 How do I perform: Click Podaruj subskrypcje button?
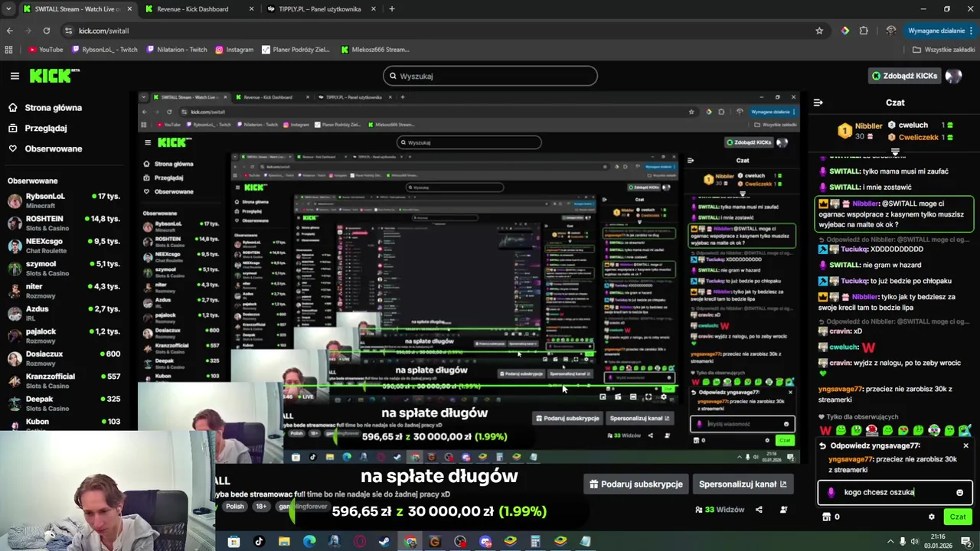coord(636,484)
